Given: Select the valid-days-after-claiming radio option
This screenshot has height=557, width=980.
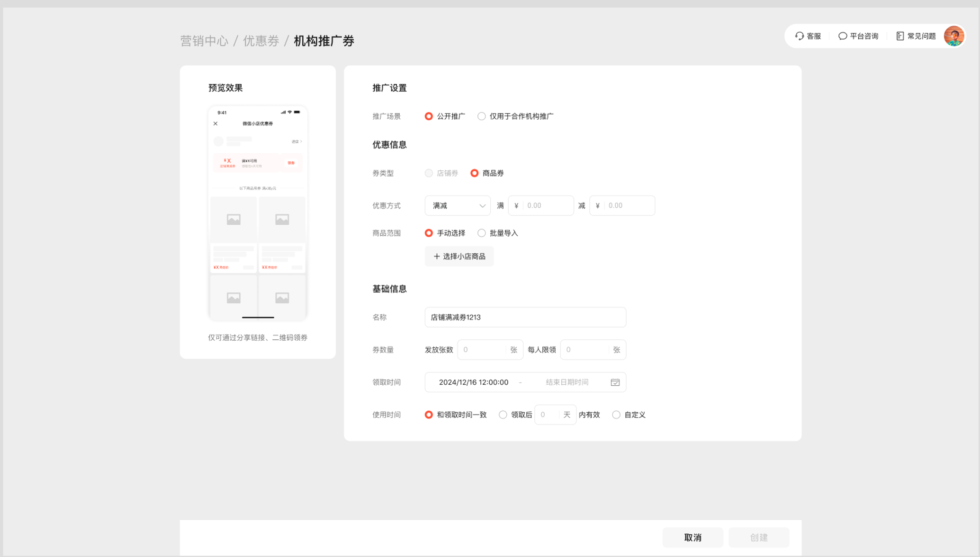Looking at the screenshot, I should 503,415.
